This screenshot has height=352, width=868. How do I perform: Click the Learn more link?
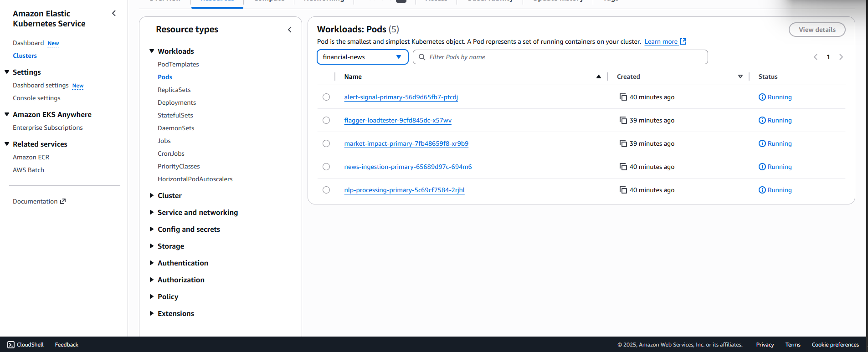(x=661, y=41)
